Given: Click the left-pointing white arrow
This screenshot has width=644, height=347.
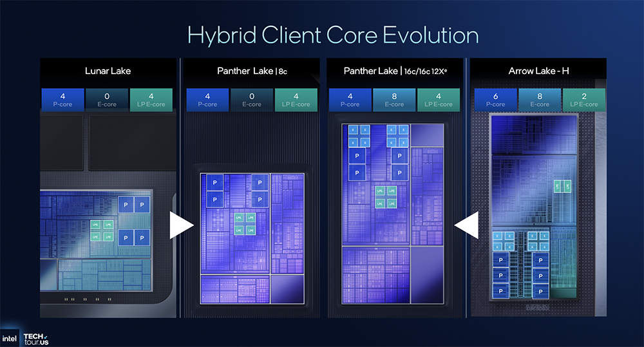Looking at the screenshot, I should (x=466, y=225).
